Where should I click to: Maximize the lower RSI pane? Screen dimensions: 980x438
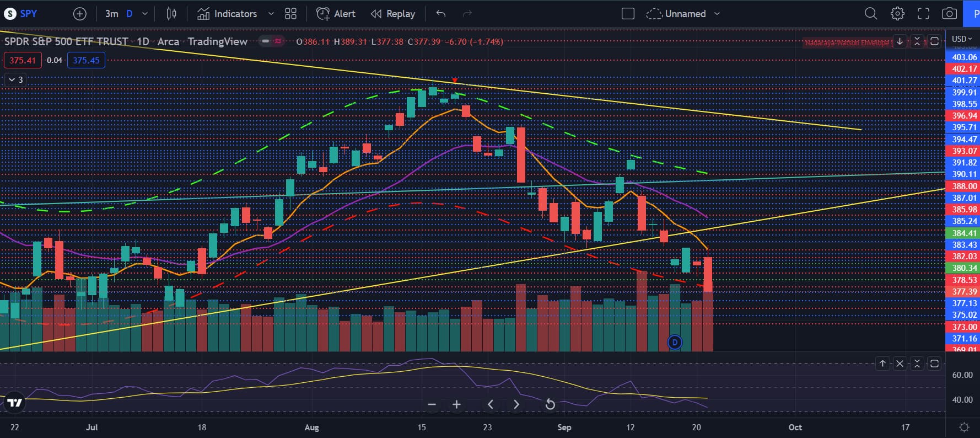pos(934,364)
